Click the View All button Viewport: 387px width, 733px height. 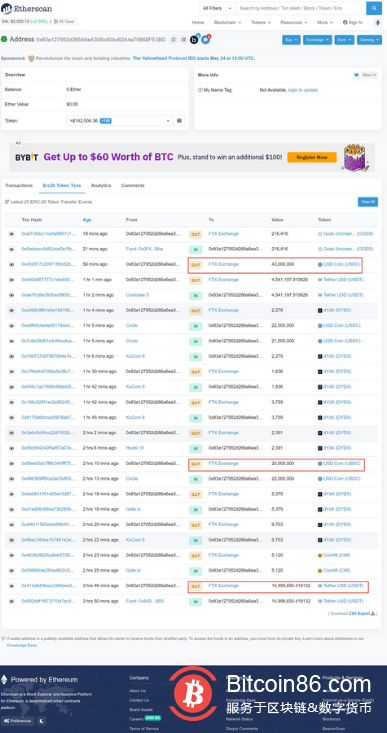coord(368,202)
